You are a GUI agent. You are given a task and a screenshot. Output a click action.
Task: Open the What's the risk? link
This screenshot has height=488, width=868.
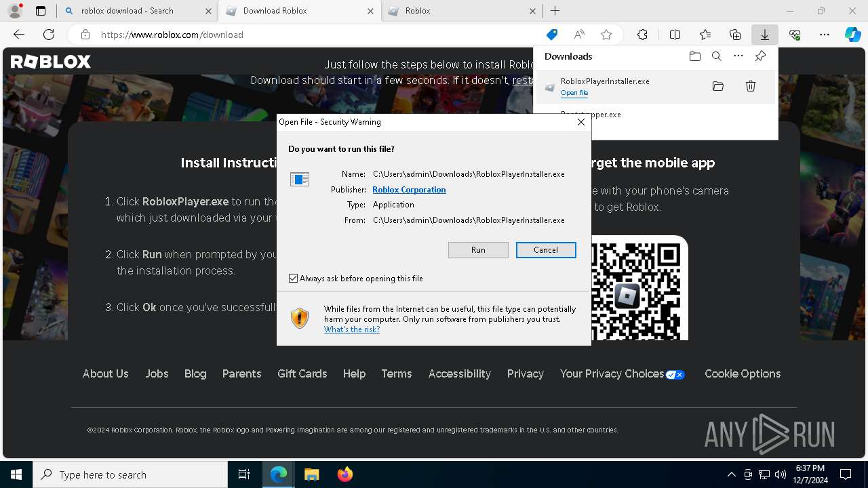[351, 329]
